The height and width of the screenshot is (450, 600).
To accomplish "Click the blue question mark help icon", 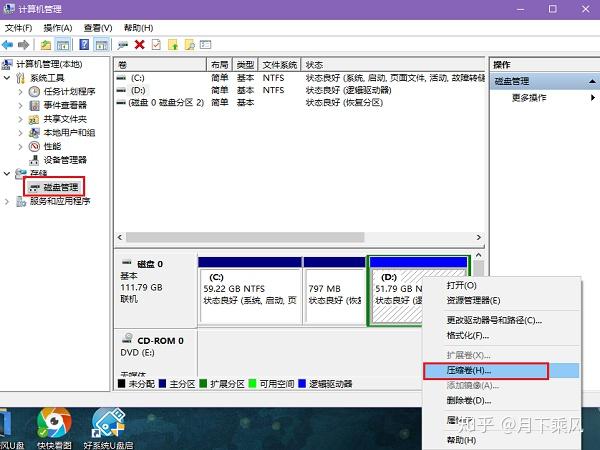I will tap(84, 45).
